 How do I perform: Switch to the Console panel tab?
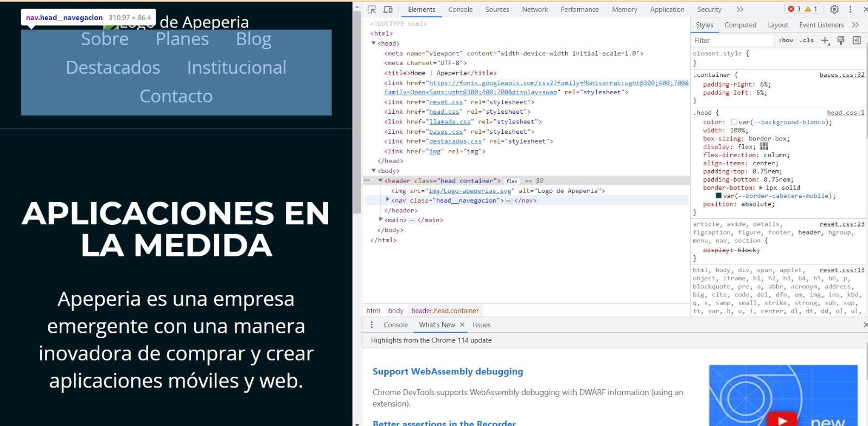(x=461, y=9)
